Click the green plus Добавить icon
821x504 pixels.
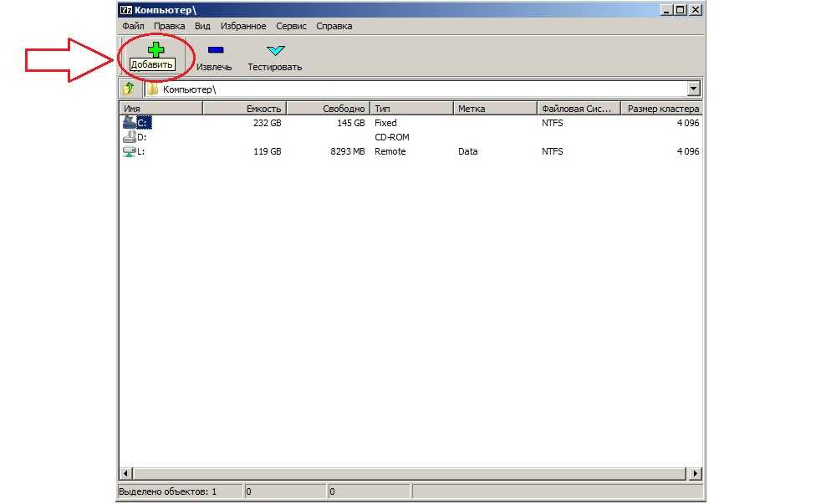[x=156, y=50]
